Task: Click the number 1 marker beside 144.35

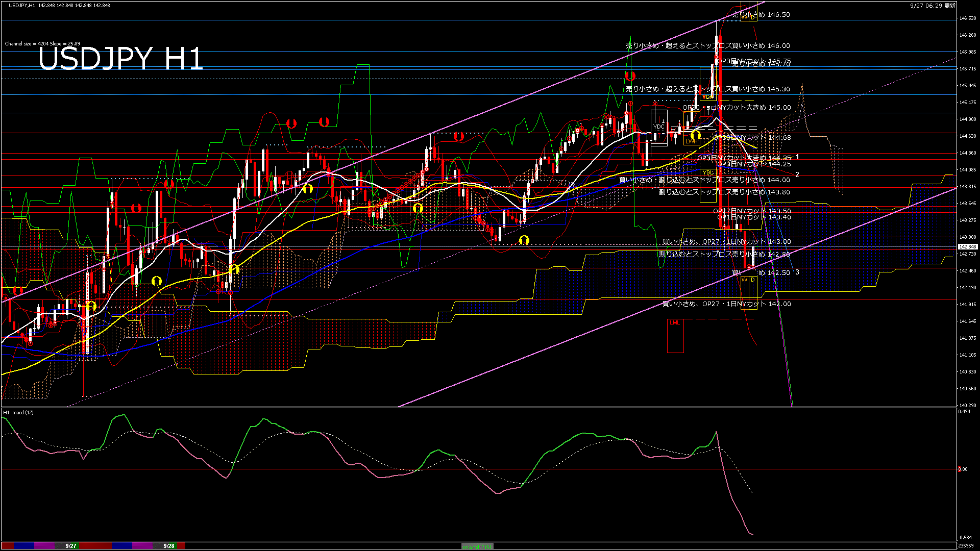Action: [x=797, y=157]
